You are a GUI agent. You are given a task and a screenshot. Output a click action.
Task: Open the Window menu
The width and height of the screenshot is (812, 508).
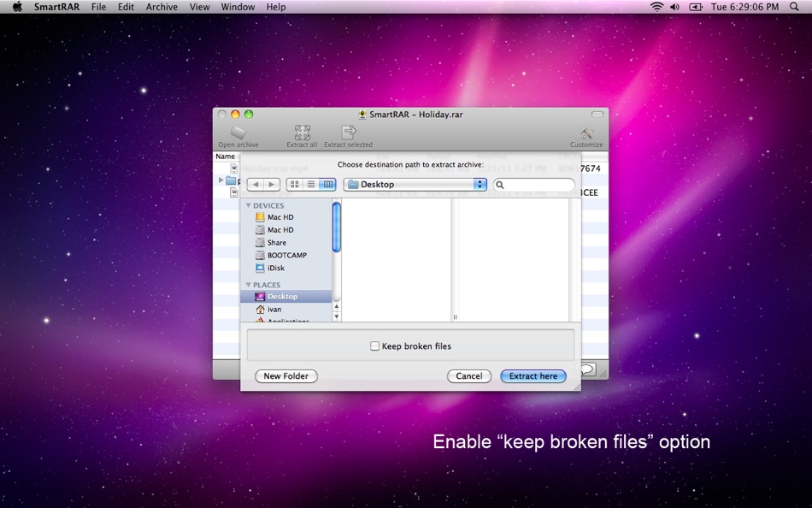(238, 7)
